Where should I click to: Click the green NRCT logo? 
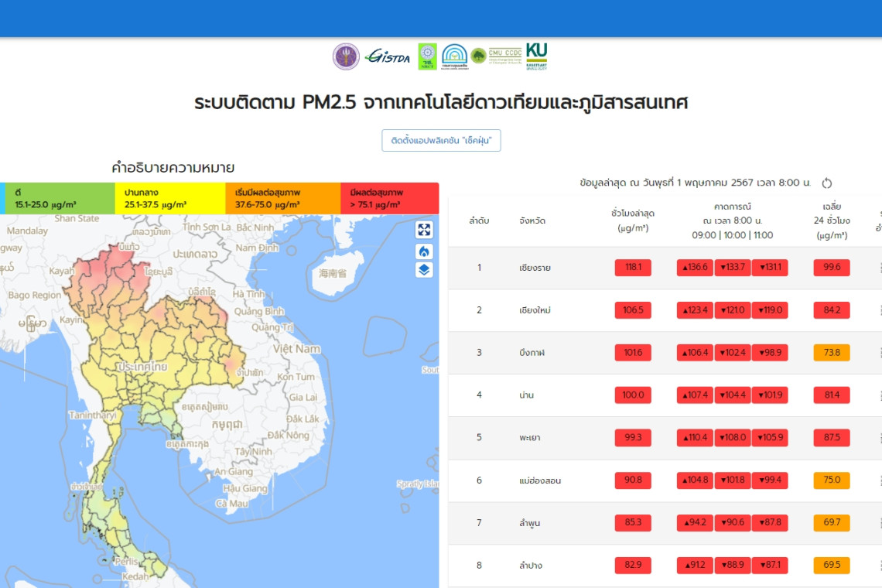pyautogui.click(x=427, y=56)
